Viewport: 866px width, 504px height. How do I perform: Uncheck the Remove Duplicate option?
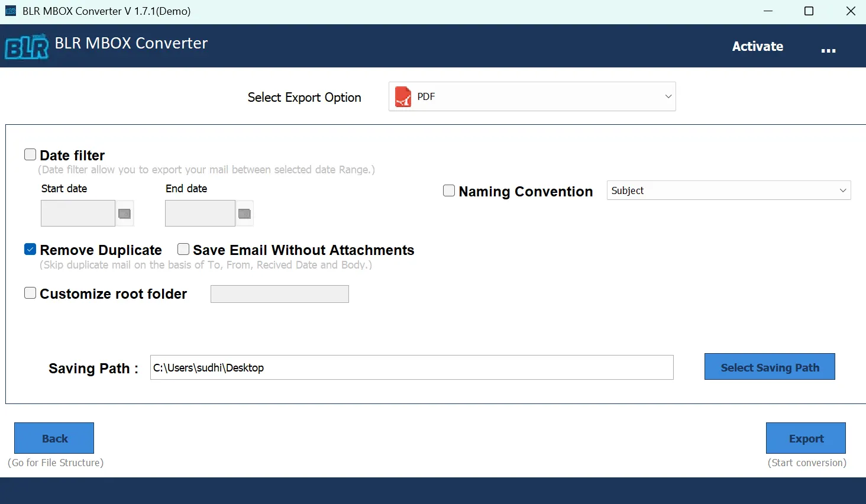coord(30,250)
